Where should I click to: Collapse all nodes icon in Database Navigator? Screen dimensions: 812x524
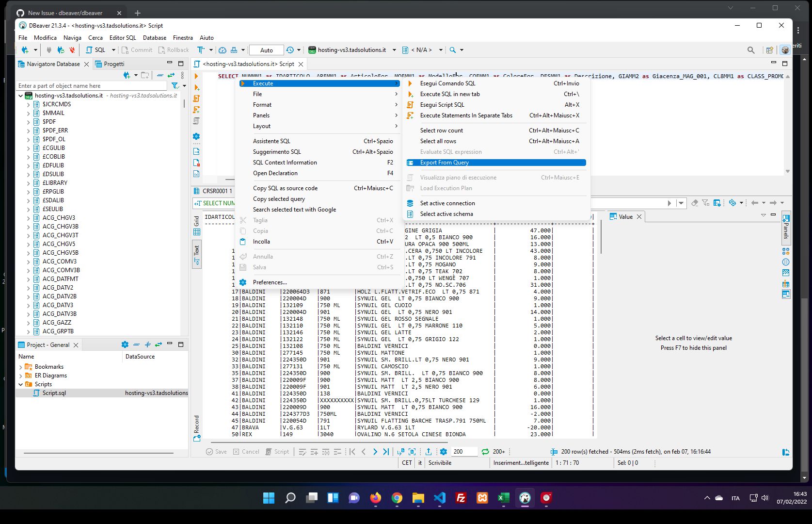click(159, 75)
